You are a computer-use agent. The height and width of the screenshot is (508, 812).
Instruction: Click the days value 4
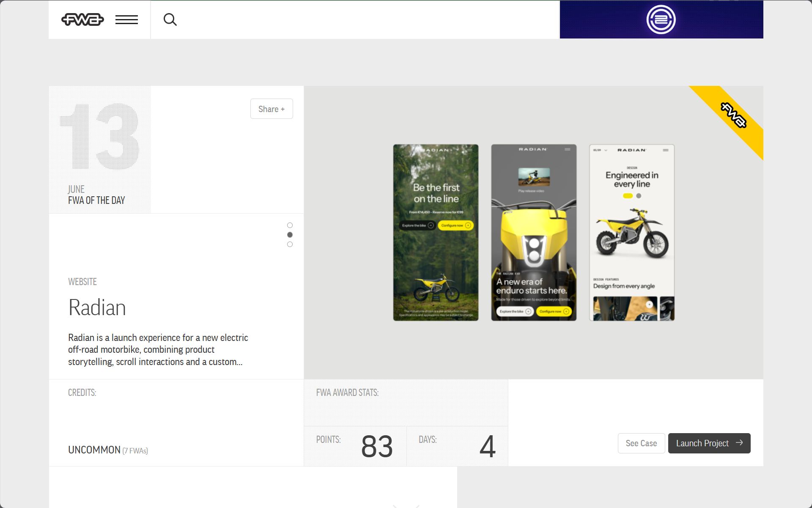pyautogui.click(x=488, y=446)
